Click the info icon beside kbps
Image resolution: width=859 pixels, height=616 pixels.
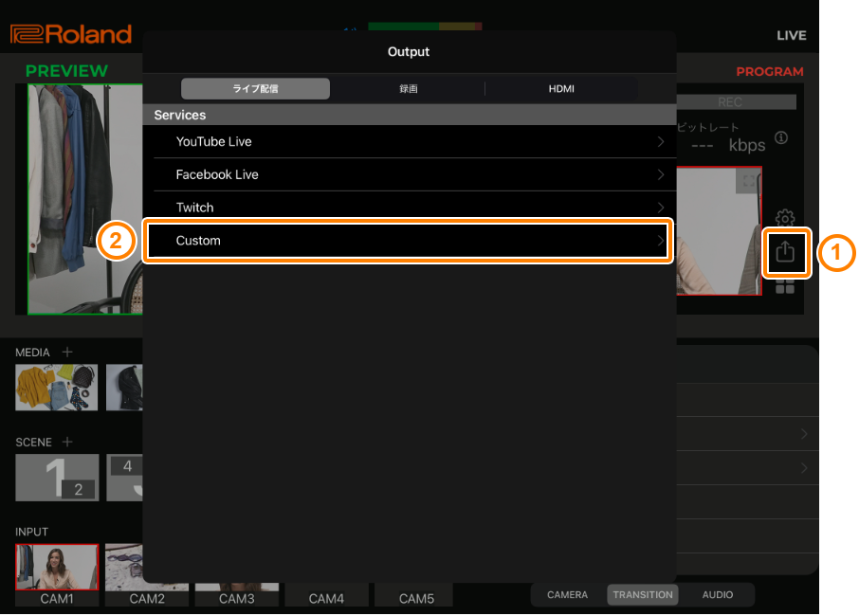click(781, 137)
